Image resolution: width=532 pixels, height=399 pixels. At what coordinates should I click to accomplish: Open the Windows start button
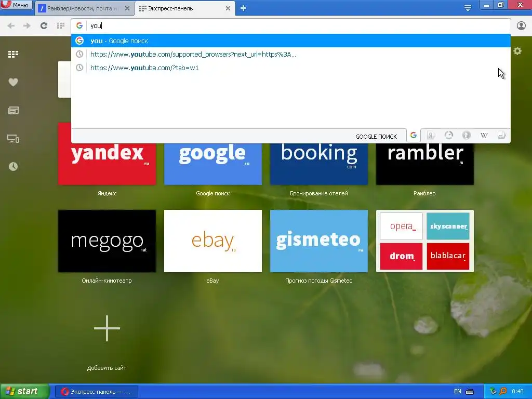[24, 392]
